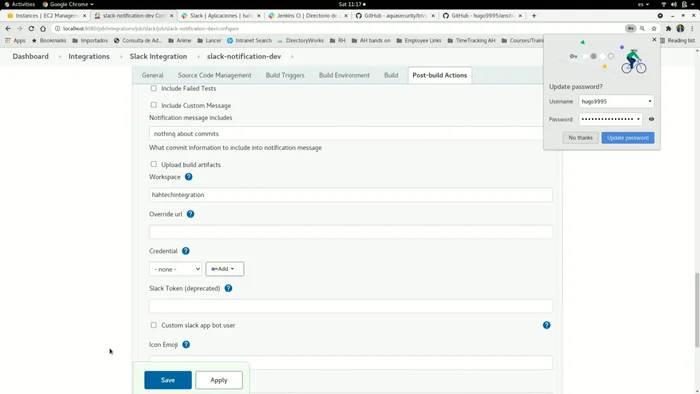Screen dimensions: 700x394
Task: Click Workspace input field
Action: [351, 195]
